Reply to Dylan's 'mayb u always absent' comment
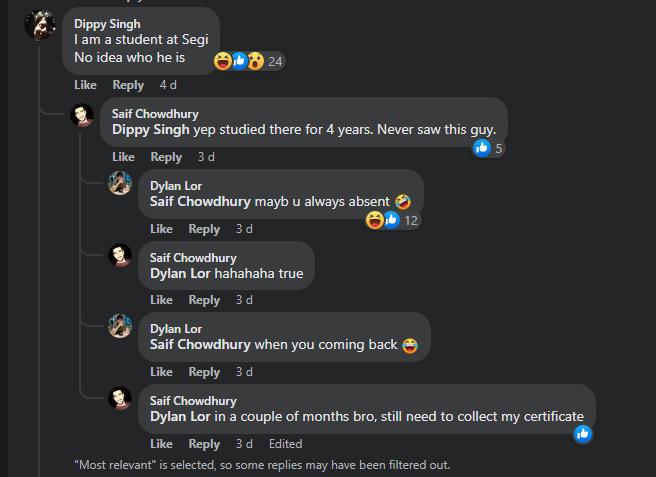 pos(204,229)
